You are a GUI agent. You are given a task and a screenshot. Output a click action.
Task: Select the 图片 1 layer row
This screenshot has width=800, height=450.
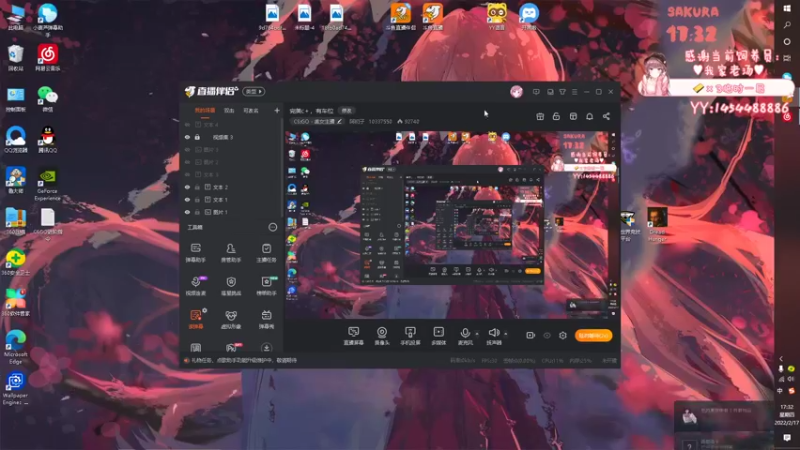pyautogui.click(x=231, y=212)
